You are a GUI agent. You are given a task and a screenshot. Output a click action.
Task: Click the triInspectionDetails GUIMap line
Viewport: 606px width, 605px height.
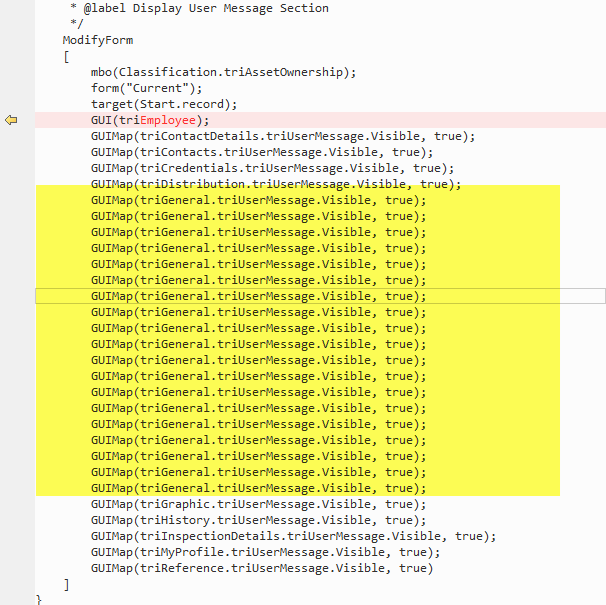click(293, 536)
